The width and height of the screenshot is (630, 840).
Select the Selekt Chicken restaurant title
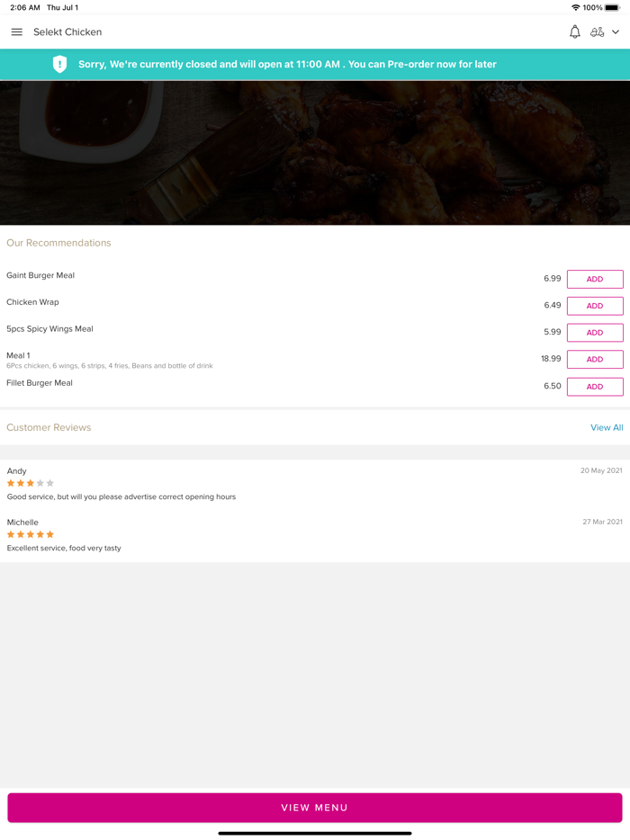(x=68, y=31)
